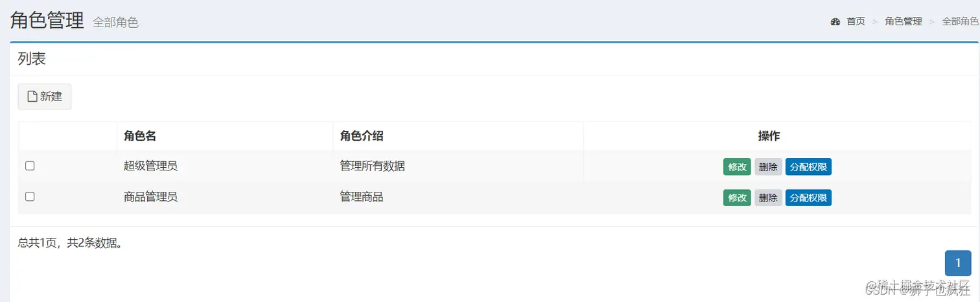Click the 全部角色 subtitle next to heading

[x=115, y=22]
